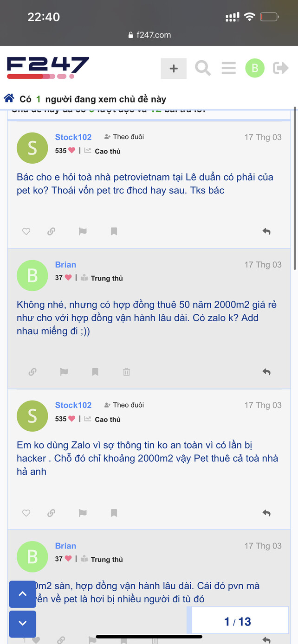Bookmark Stock102's first post
Image resolution: width=298 pixels, height=644 pixels.
[x=114, y=231]
